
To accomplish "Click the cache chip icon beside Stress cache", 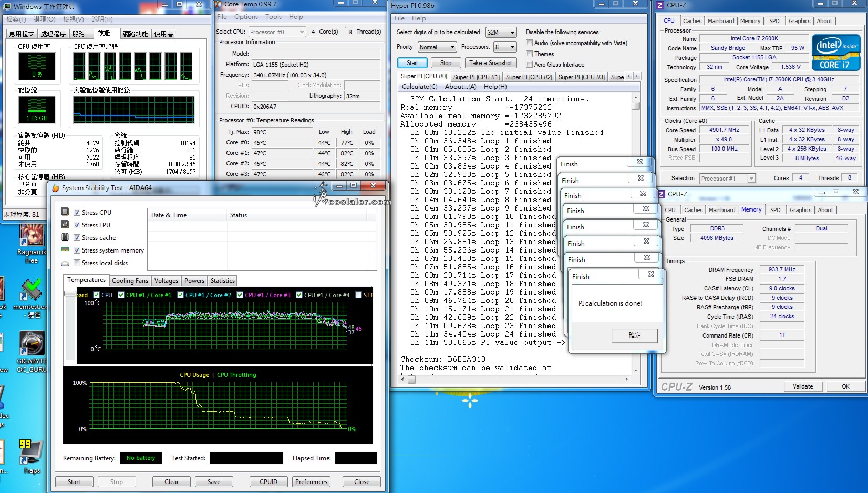I will coord(65,237).
